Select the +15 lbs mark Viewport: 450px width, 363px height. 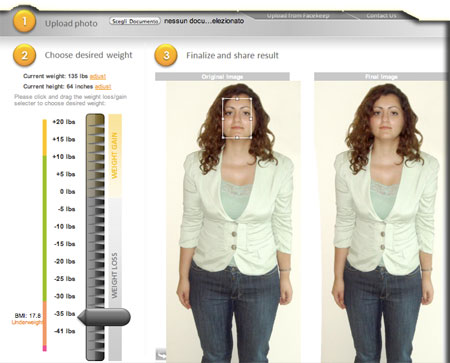[x=64, y=139]
